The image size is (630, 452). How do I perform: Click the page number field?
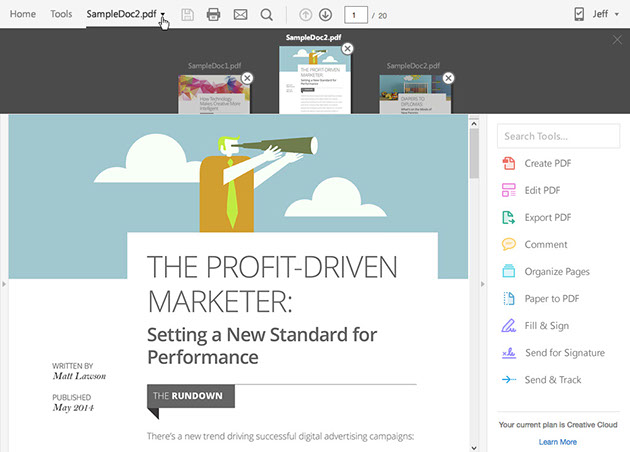354,15
